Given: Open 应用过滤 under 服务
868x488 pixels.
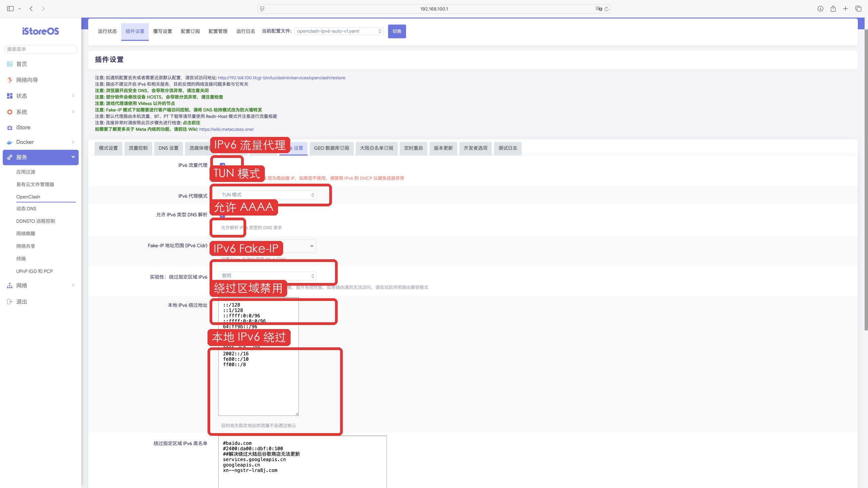Looking at the screenshot, I should pyautogui.click(x=26, y=172).
